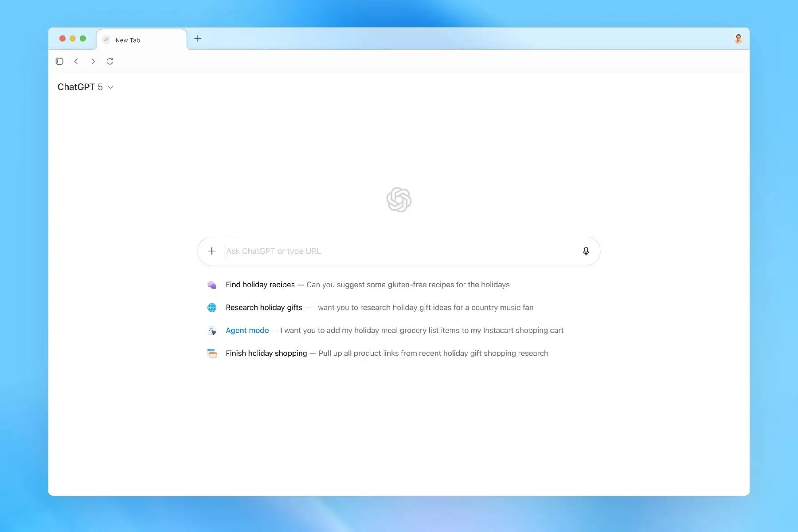This screenshot has width=798, height=532.
Task: Click the blue globe icon
Action: [x=212, y=308]
